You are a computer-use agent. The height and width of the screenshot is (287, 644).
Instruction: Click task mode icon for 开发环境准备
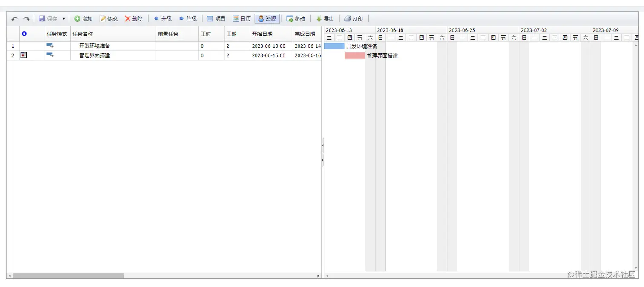tap(50, 46)
